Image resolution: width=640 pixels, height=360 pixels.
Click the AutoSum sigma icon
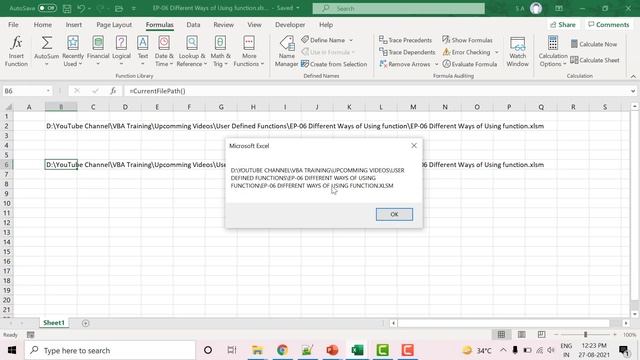pos(47,43)
